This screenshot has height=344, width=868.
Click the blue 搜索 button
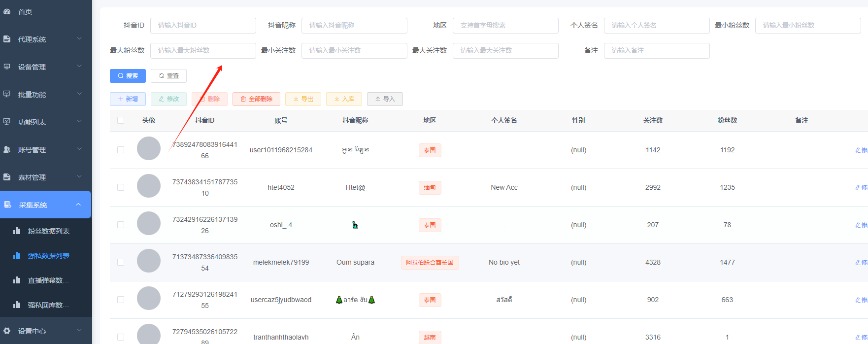[128, 76]
